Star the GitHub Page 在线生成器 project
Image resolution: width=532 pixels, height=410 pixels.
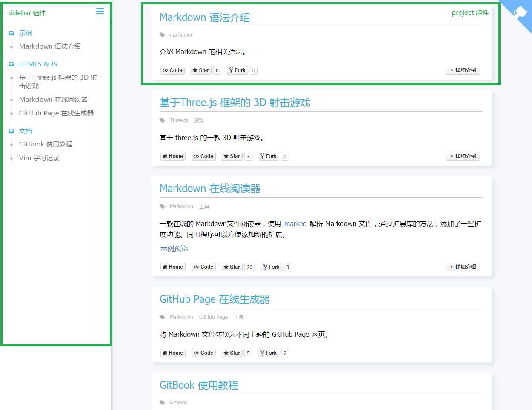point(232,353)
